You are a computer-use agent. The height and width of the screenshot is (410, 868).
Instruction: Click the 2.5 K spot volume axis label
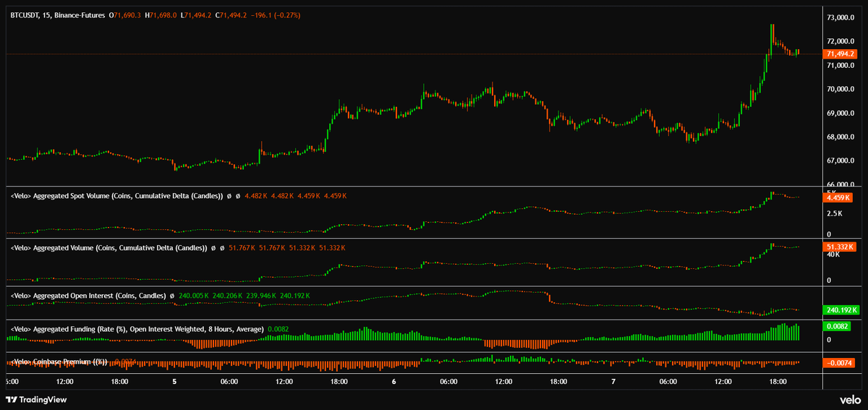pyautogui.click(x=835, y=214)
